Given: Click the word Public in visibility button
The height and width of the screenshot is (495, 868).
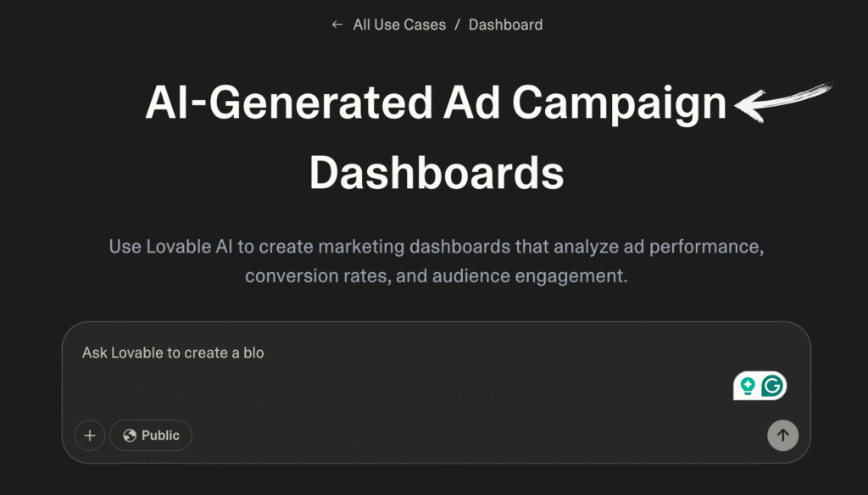Looking at the screenshot, I should 160,436.
